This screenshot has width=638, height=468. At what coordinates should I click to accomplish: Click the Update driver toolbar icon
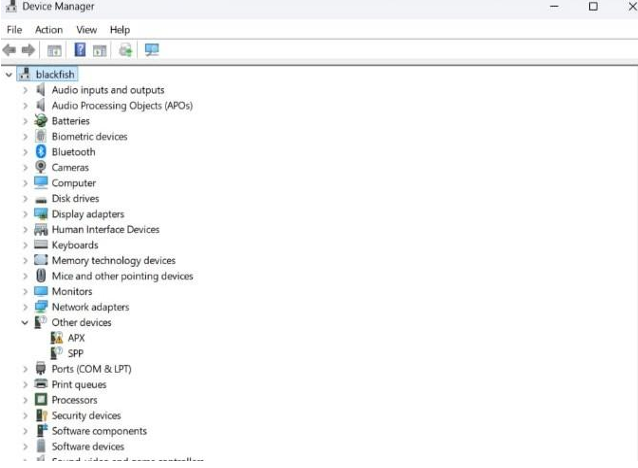[125, 50]
